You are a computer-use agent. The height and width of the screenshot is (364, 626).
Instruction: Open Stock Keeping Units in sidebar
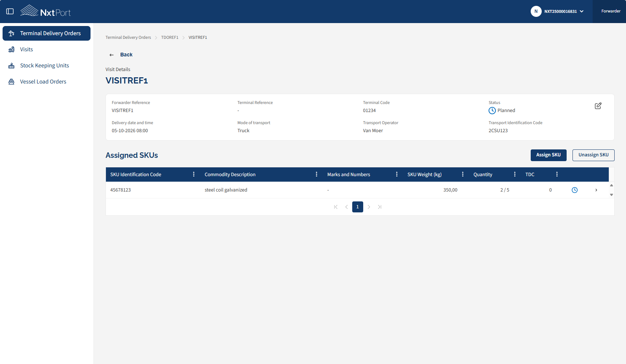(47, 66)
